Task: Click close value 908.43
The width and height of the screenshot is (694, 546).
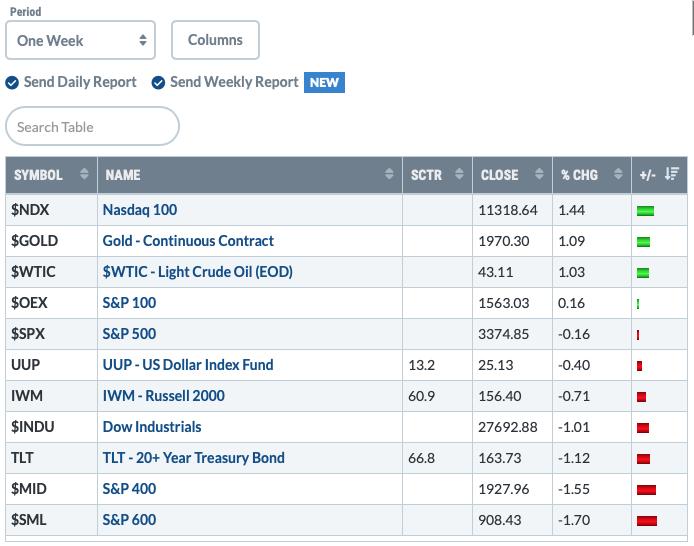Action: 500,519
